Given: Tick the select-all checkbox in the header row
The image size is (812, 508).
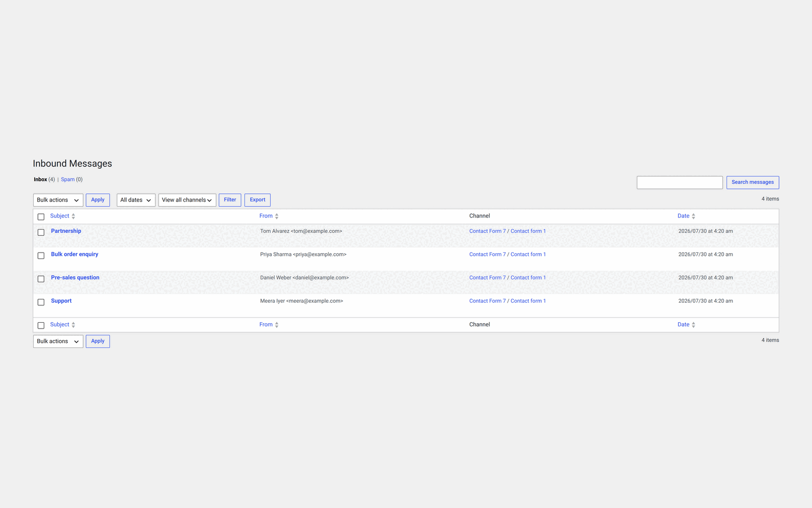Looking at the screenshot, I should pos(41,217).
